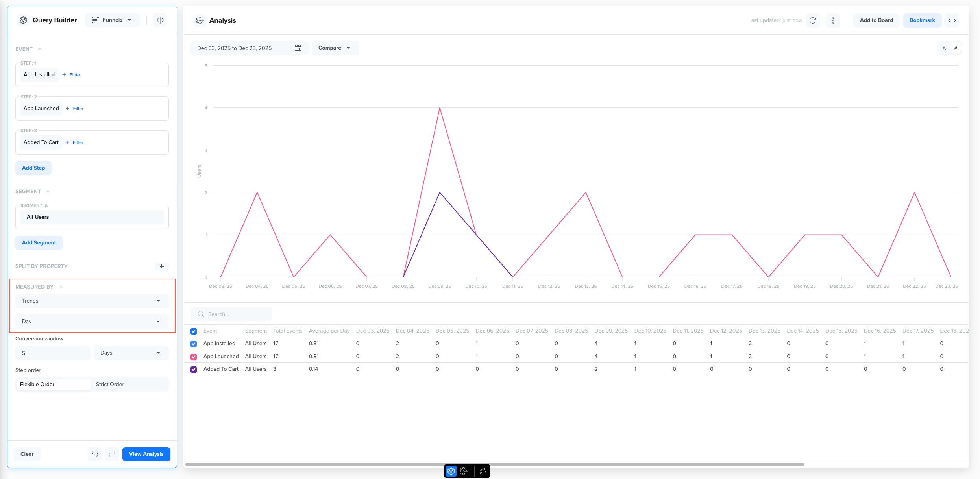Click the refresh analysis icon
The height and width of the screenshot is (479, 980).
pos(813,20)
